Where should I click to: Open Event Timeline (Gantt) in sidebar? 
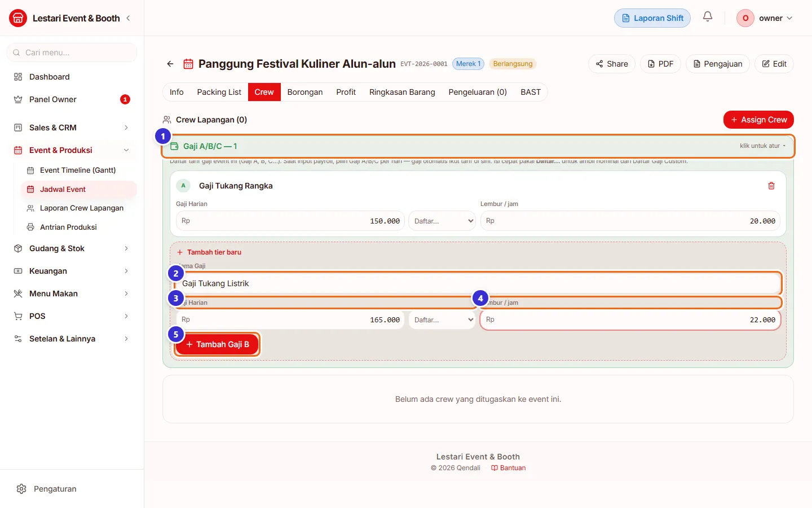pyautogui.click(x=78, y=170)
